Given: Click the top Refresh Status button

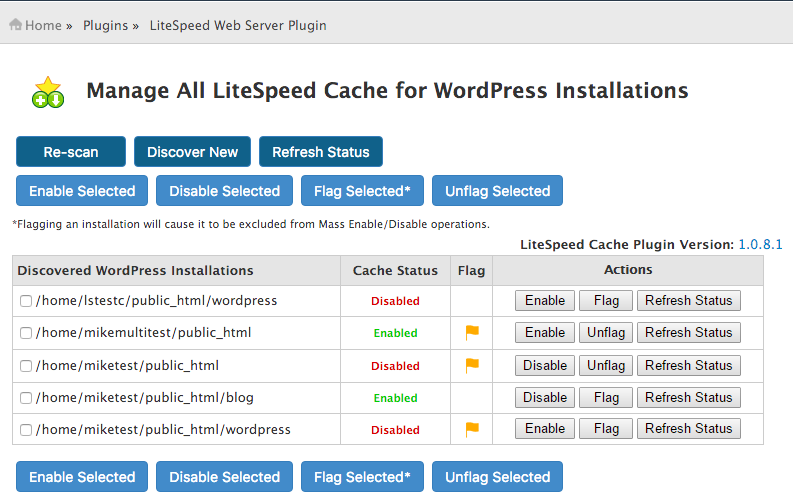Looking at the screenshot, I should pyautogui.click(x=321, y=152).
